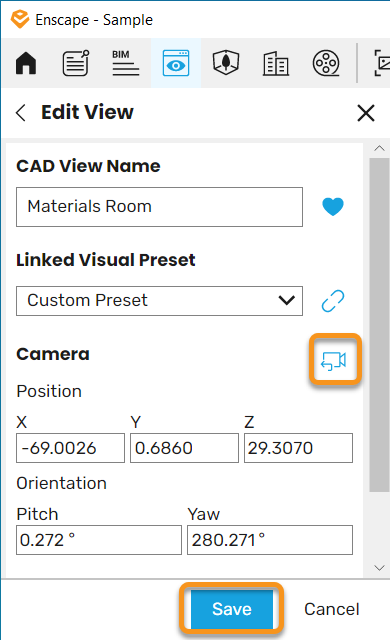Close the Edit View panel
Screen dimensions: 390x640
tap(366, 113)
